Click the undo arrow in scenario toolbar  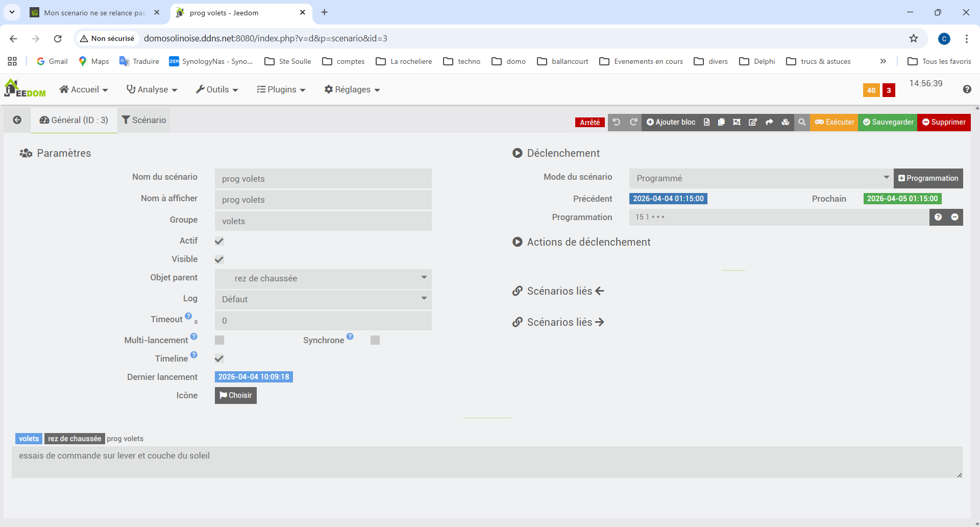click(617, 122)
